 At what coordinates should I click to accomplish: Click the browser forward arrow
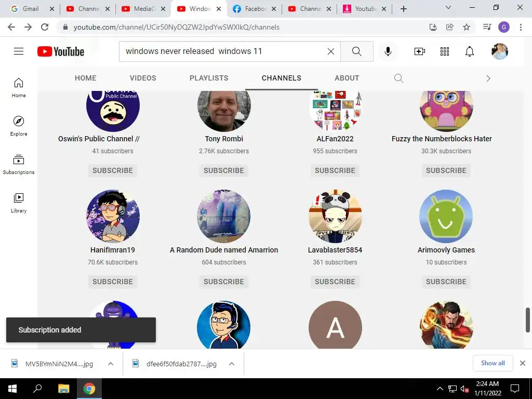click(28, 27)
